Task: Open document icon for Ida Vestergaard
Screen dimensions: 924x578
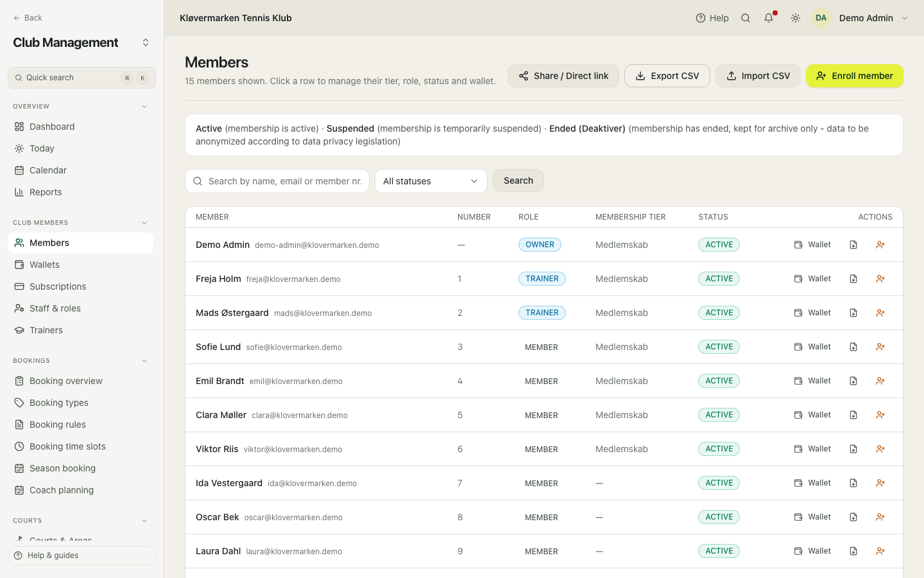Action: pyautogui.click(x=853, y=483)
